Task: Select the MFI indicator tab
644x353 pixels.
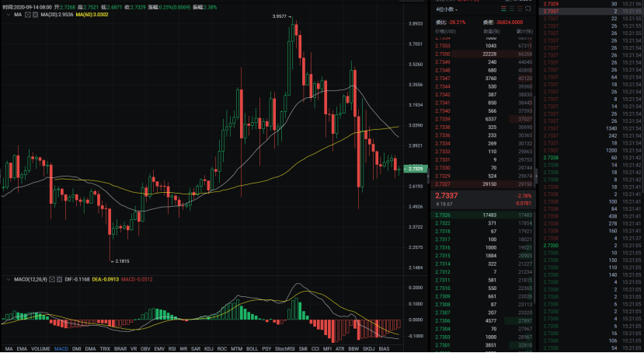Action: [327, 349]
